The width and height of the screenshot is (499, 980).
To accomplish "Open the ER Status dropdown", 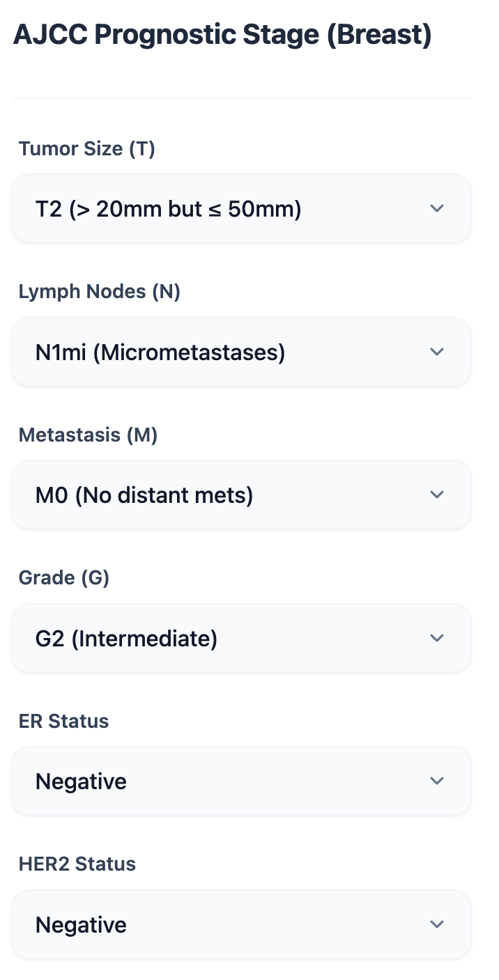I will (x=240, y=781).
